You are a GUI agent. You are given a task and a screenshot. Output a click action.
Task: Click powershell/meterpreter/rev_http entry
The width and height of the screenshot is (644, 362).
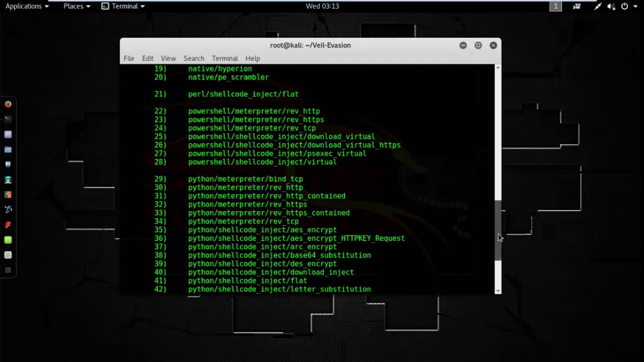click(x=254, y=111)
